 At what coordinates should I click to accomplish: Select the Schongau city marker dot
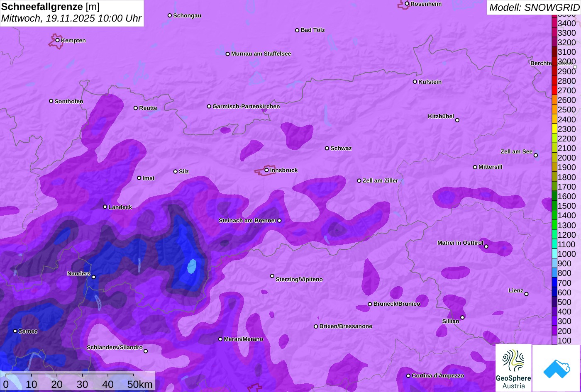tap(170, 15)
